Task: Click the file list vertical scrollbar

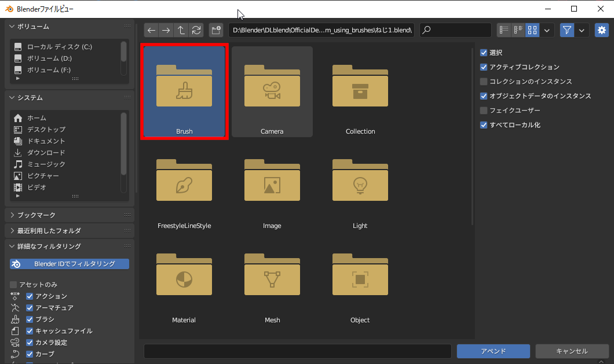Action: (473, 136)
